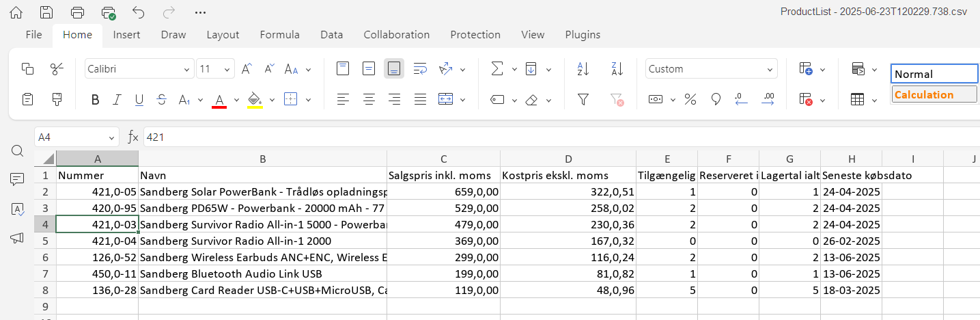This screenshot has width=980, height=320.
Task: Click the Redo arrow icon
Action: coord(169,12)
